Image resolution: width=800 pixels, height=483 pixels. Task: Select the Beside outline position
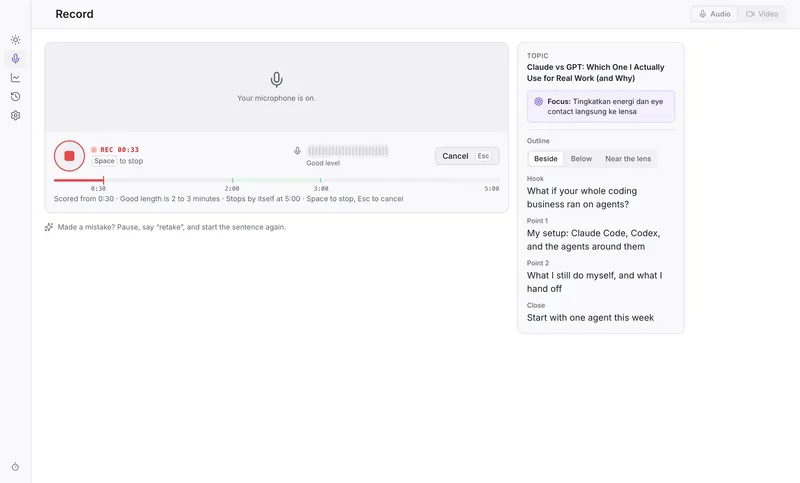pyautogui.click(x=545, y=159)
